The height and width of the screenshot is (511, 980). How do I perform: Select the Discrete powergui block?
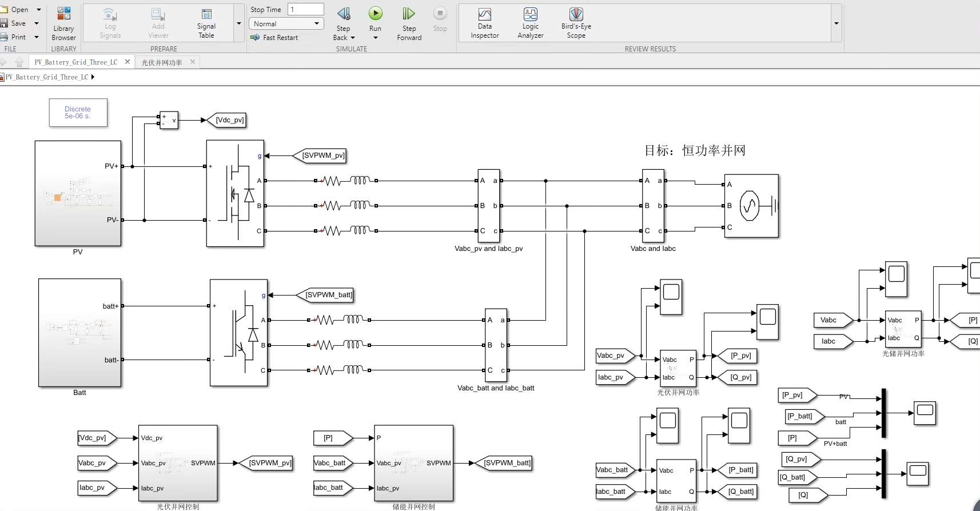[78, 113]
